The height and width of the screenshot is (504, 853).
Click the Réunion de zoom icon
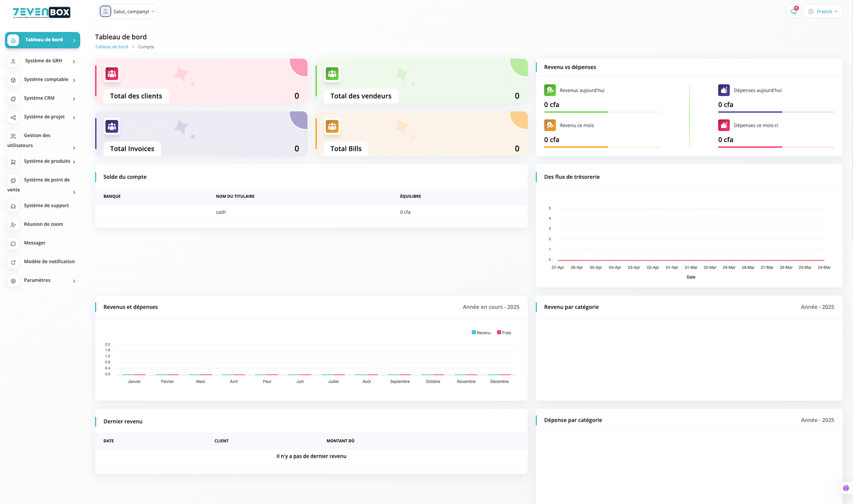tap(13, 225)
